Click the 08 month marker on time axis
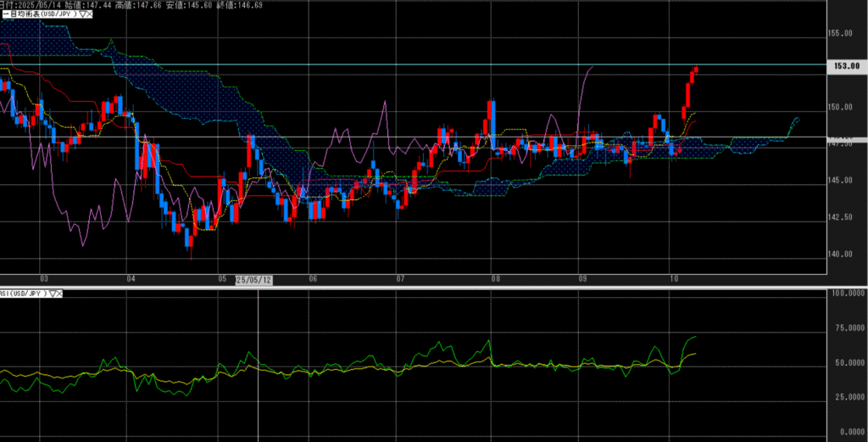This screenshot has height=442, width=868. coord(493,279)
